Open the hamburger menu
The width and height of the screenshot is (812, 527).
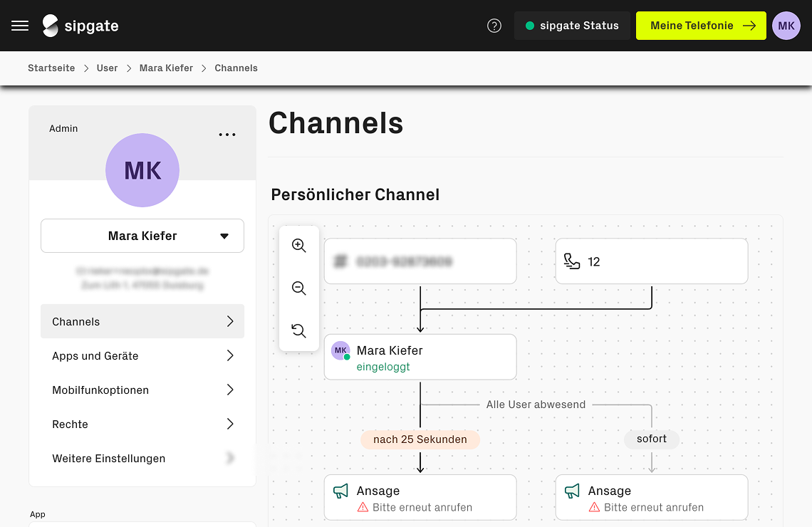[x=20, y=26]
